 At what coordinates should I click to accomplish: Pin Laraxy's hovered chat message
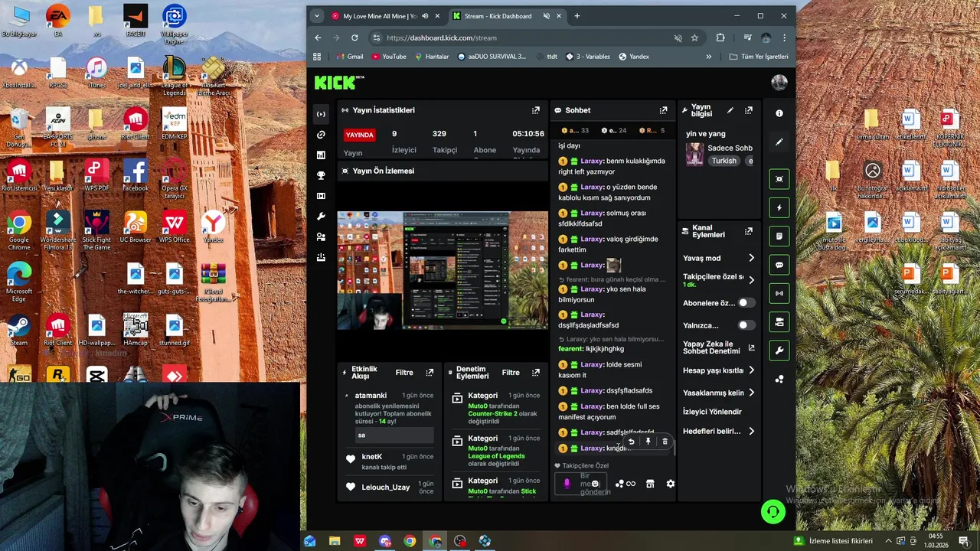tap(648, 442)
